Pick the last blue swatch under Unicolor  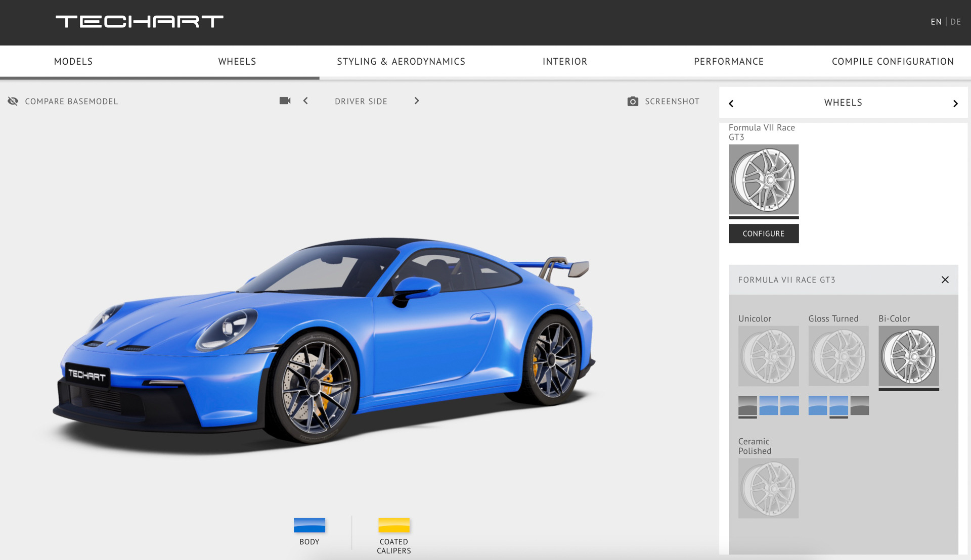pyautogui.click(x=789, y=405)
